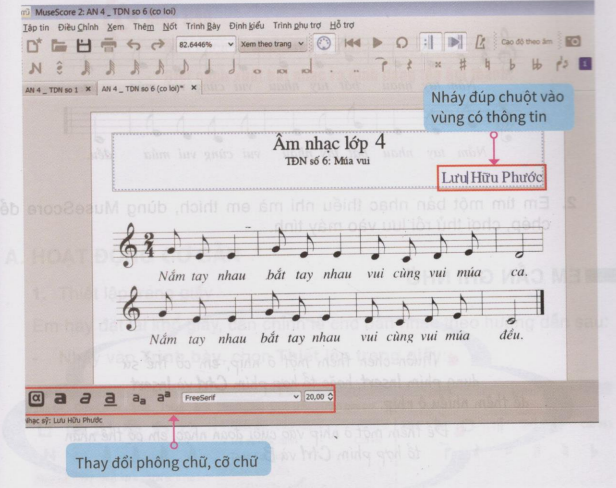Click the Print icon in toolbar

click(108, 45)
